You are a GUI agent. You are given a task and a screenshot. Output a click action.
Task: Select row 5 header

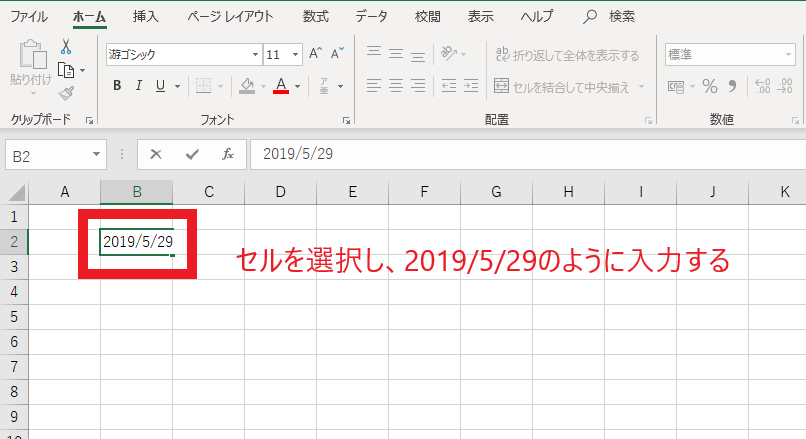pyautogui.click(x=14, y=317)
